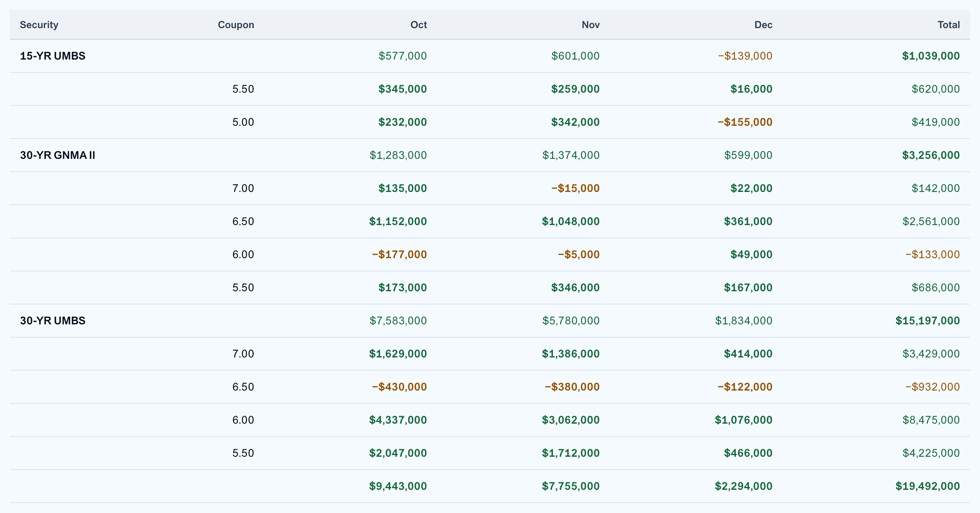Viewport: 980px width, 513px height.
Task: Click the Total column header
Action: (949, 25)
